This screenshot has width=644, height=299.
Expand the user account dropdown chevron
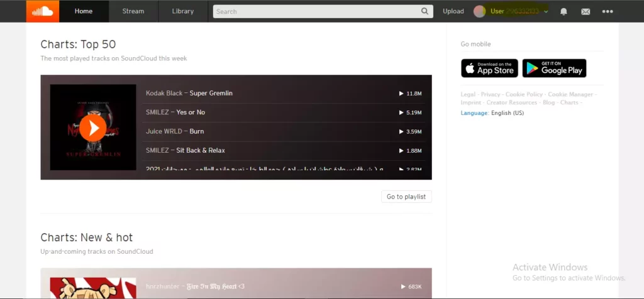click(x=546, y=11)
